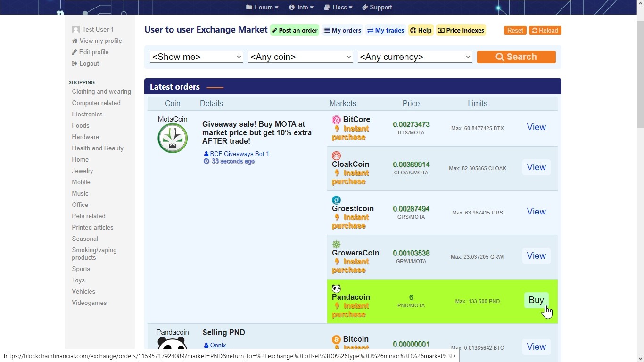Open the Docs menu

coord(338,7)
